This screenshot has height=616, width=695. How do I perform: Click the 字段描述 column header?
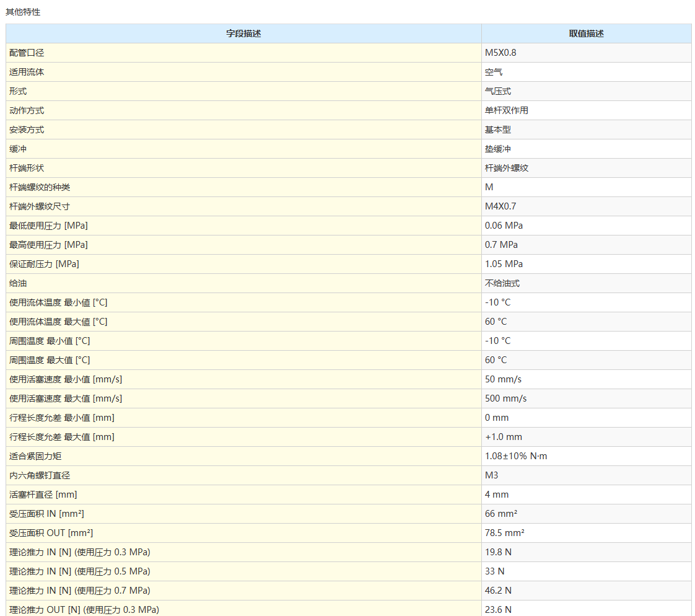pyautogui.click(x=243, y=33)
